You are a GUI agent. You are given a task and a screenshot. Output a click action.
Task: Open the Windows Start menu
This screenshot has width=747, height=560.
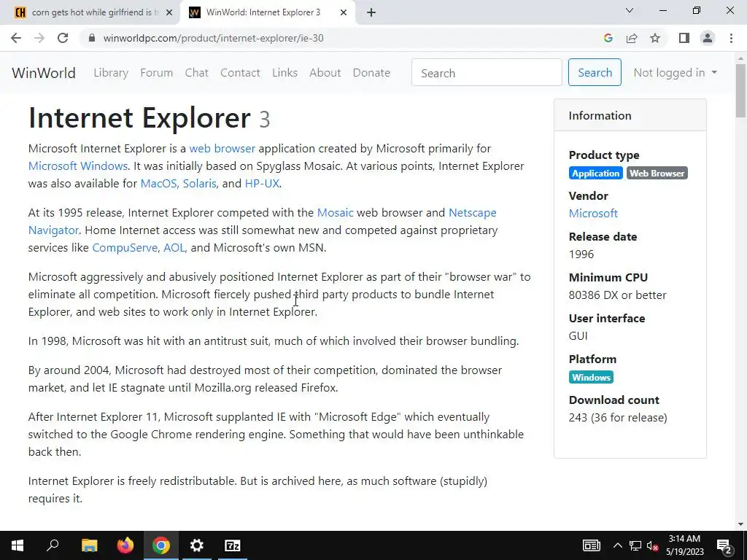(x=18, y=545)
